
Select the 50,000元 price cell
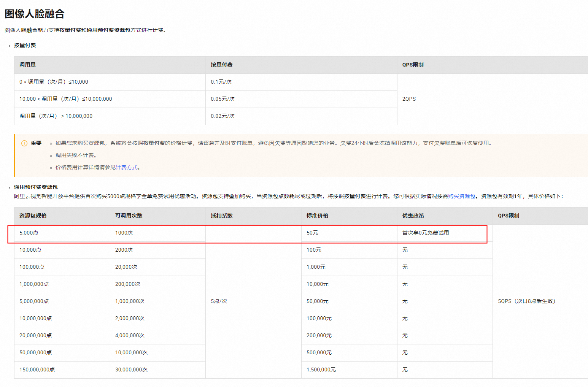[349, 301]
